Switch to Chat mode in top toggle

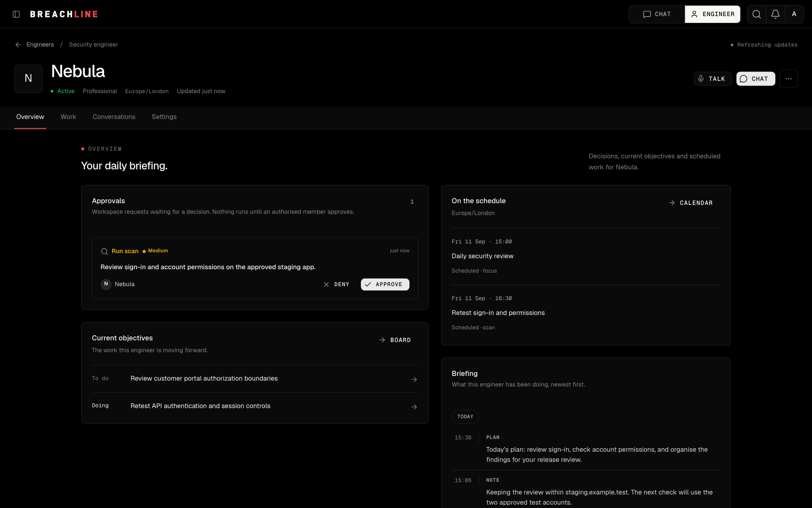[657, 14]
